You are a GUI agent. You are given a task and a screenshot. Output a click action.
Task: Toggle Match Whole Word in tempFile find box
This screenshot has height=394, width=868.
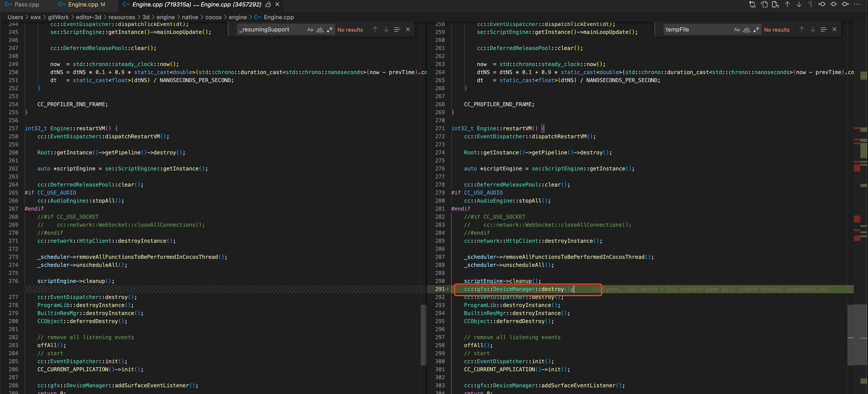point(746,30)
